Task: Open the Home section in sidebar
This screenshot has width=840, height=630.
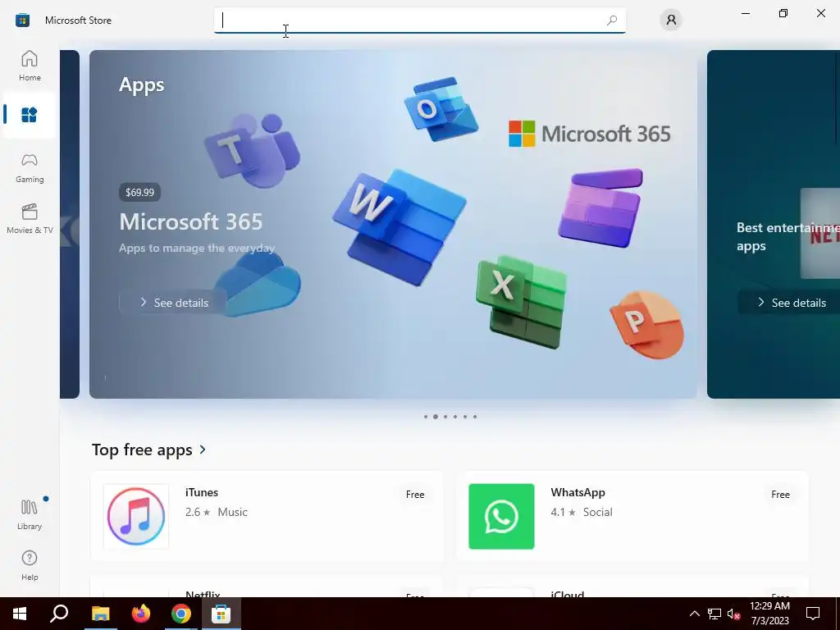Action: pos(30,66)
